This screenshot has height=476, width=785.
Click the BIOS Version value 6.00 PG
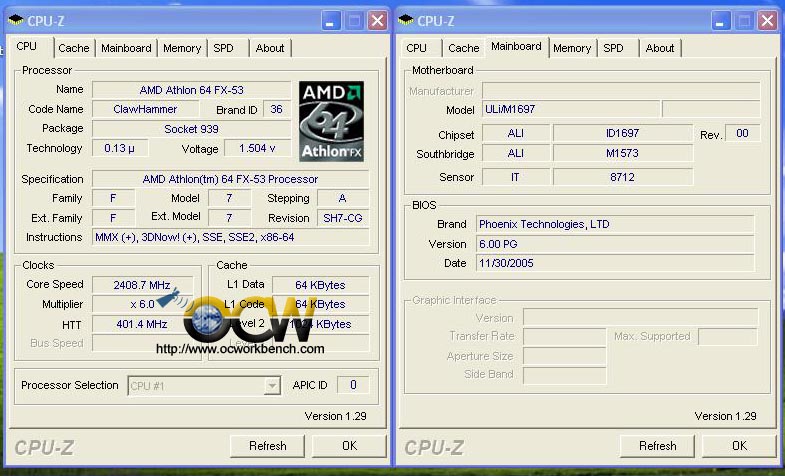coord(615,244)
